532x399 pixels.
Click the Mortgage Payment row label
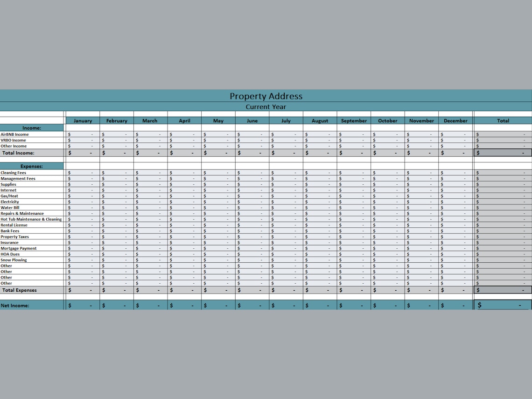(19, 248)
